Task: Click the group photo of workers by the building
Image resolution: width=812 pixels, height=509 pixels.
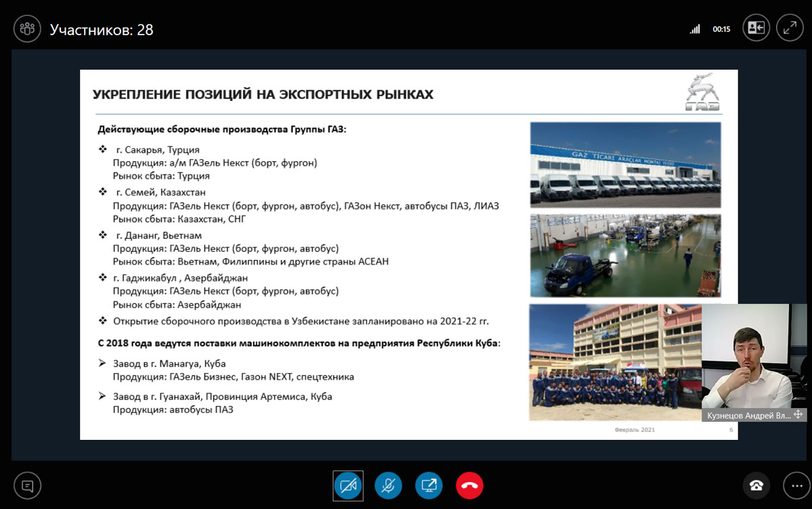Action: click(x=614, y=362)
